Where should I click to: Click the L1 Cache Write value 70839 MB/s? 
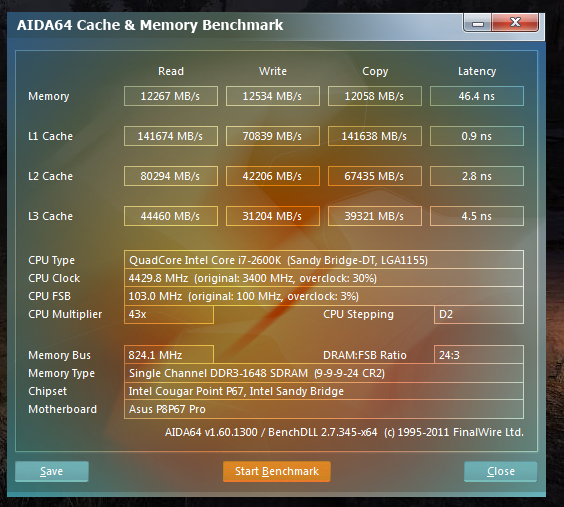pos(273,136)
